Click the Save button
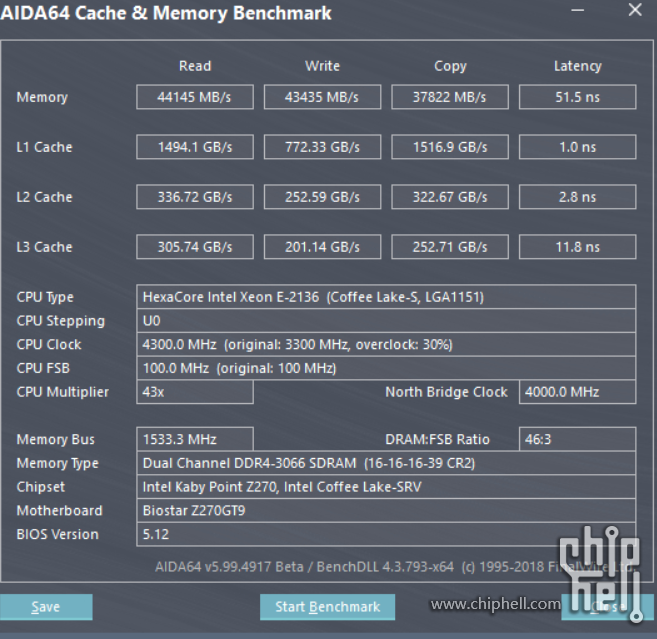 coord(46,607)
